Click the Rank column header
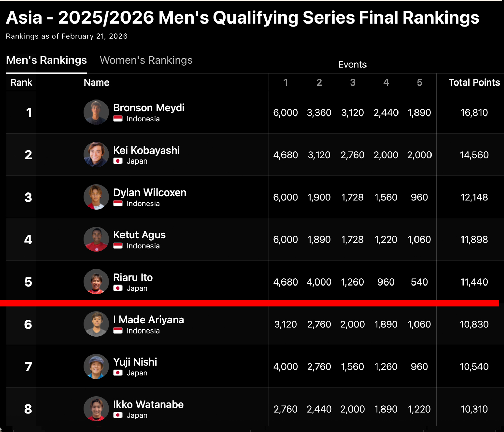This screenshot has width=504, height=432. (21, 82)
